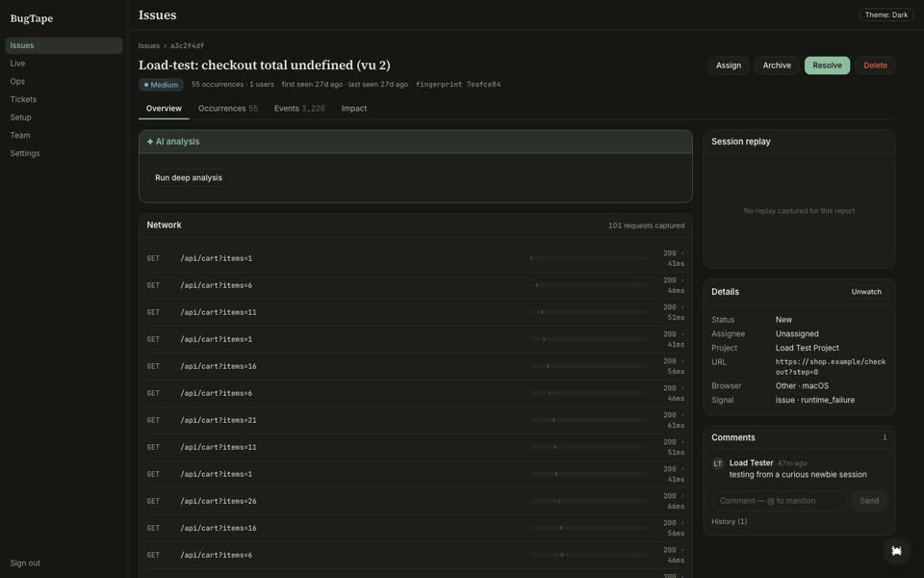Toggle the Theme: Dark button
The width and height of the screenshot is (924, 578).
[886, 14]
